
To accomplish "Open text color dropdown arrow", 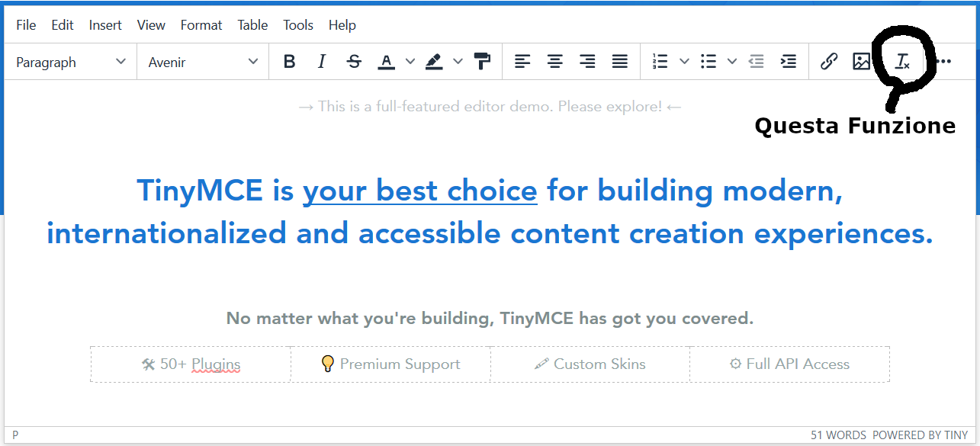I will pos(410,62).
